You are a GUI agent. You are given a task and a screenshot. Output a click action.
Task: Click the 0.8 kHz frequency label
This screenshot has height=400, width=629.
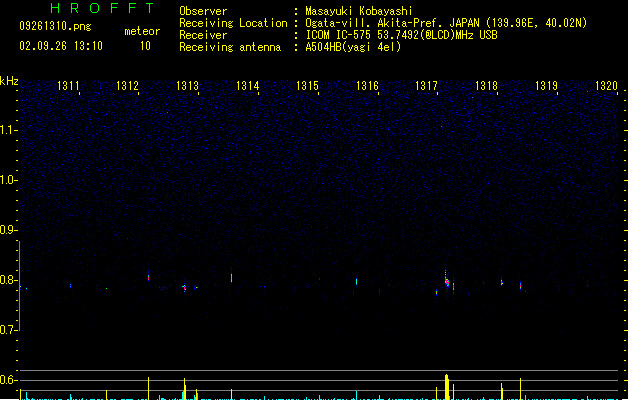8,280
